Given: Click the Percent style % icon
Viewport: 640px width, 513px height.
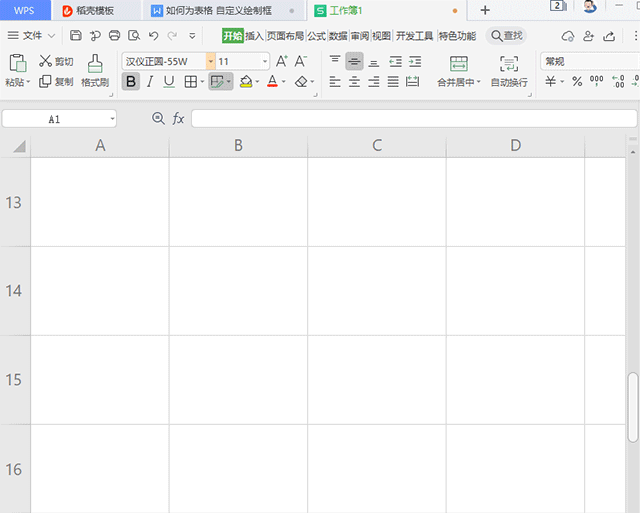Looking at the screenshot, I should pyautogui.click(x=577, y=81).
